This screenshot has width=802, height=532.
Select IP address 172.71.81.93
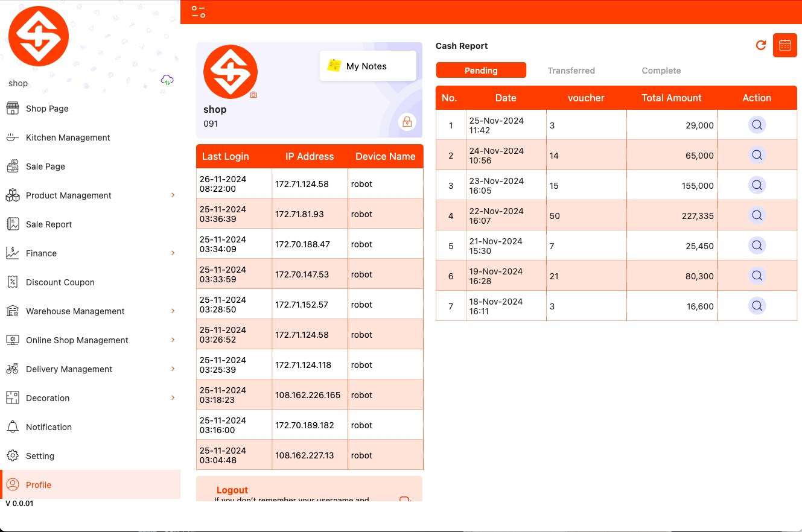[x=299, y=214]
